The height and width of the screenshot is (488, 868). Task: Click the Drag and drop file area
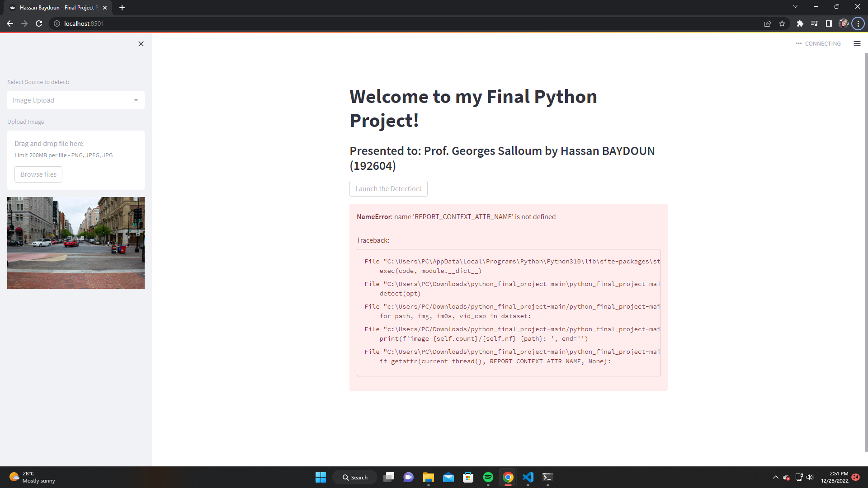(76, 160)
